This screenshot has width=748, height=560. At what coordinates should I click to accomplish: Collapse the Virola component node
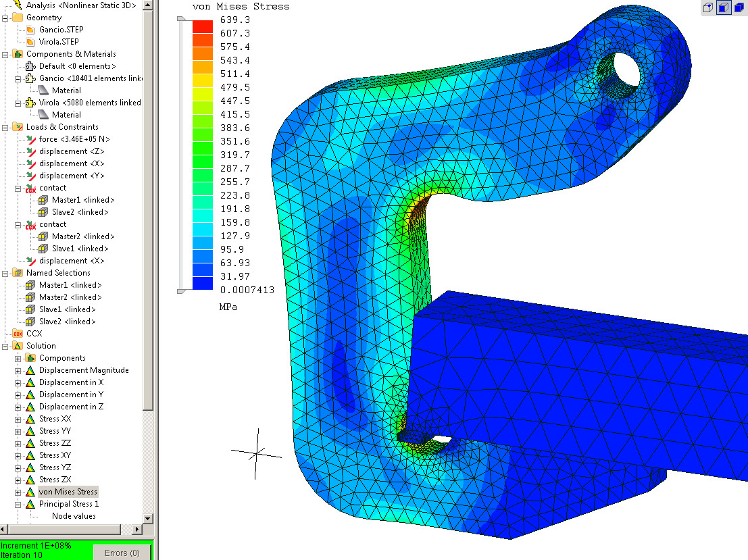coord(18,103)
